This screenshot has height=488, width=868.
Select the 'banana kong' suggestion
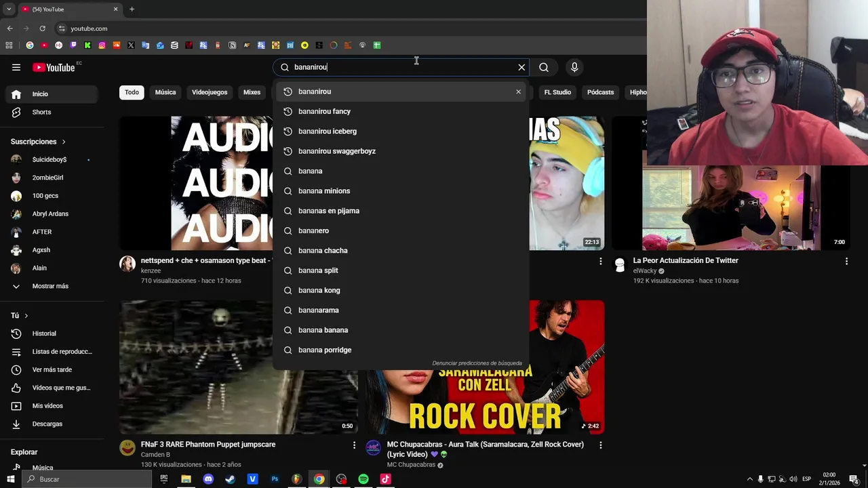400,290
